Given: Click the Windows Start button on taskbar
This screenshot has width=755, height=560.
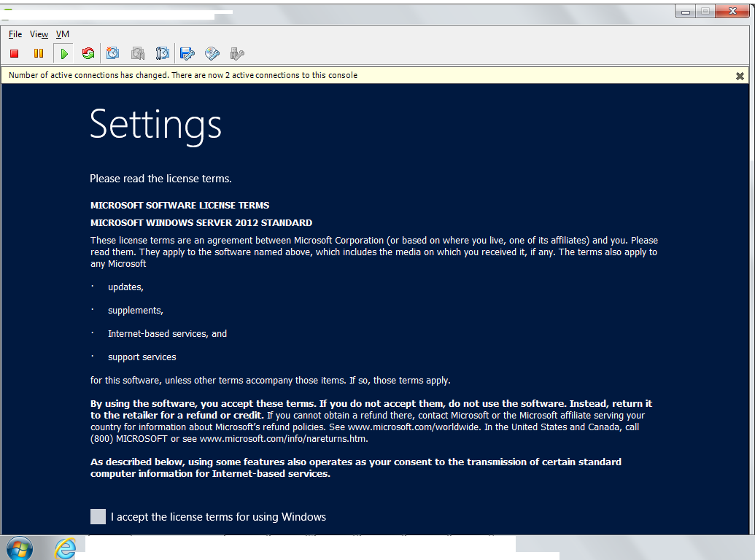Looking at the screenshot, I should point(20,548).
